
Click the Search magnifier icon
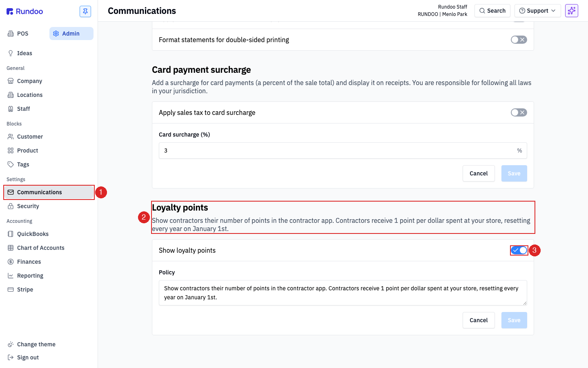pyautogui.click(x=482, y=11)
